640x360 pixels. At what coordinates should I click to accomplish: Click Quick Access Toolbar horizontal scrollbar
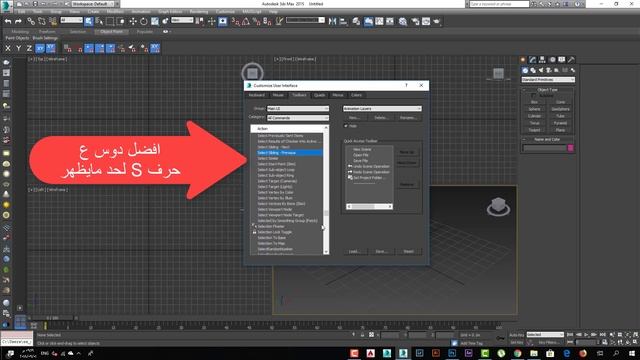[369, 207]
